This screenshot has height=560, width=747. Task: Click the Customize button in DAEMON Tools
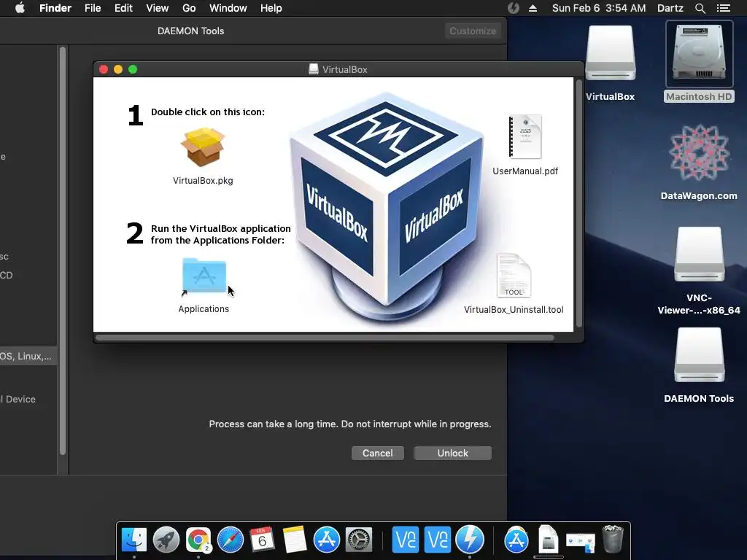click(473, 31)
